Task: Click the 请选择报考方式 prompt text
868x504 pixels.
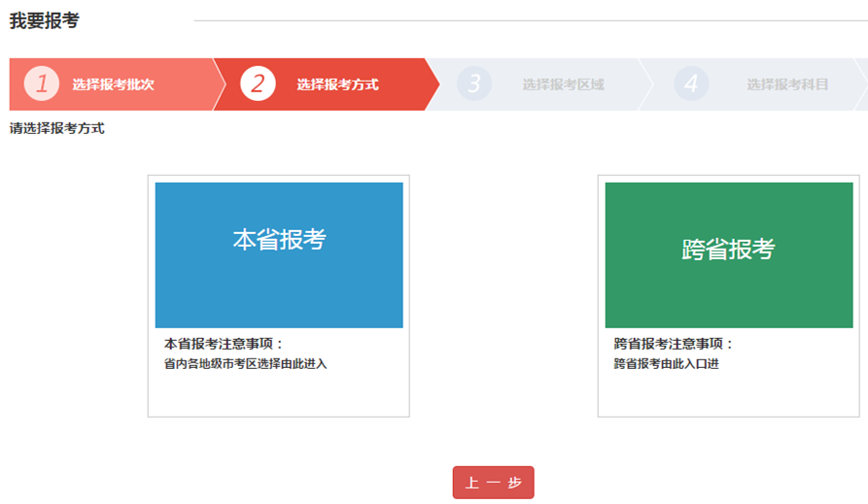Action: tap(56, 128)
